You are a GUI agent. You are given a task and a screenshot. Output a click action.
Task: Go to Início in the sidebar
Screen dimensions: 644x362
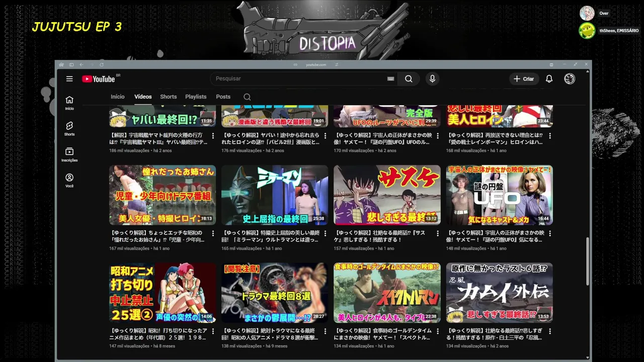pos(69,103)
